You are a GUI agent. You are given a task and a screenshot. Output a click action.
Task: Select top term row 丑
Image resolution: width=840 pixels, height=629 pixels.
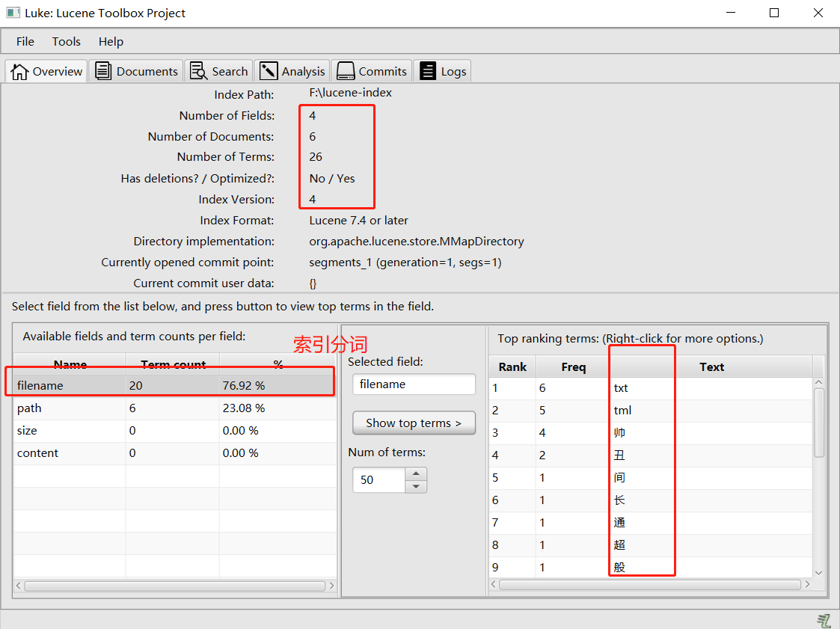pos(651,455)
